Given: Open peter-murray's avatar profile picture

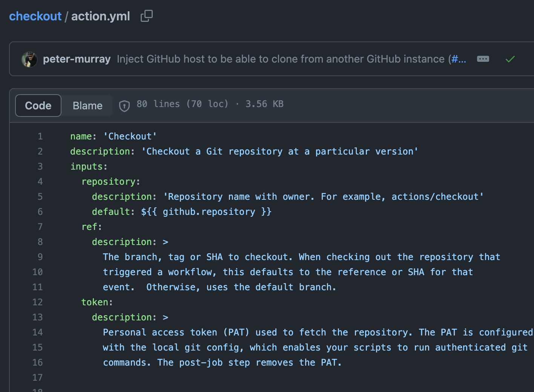Looking at the screenshot, I should (29, 59).
